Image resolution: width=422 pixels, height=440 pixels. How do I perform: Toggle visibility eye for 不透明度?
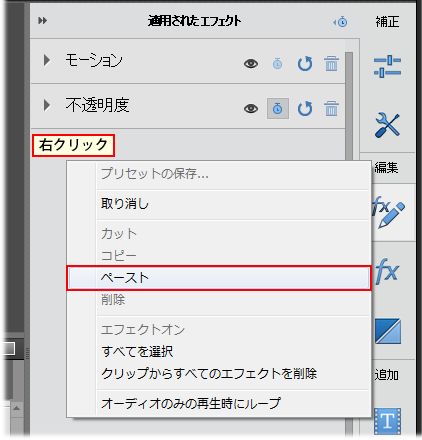pyautogui.click(x=251, y=109)
